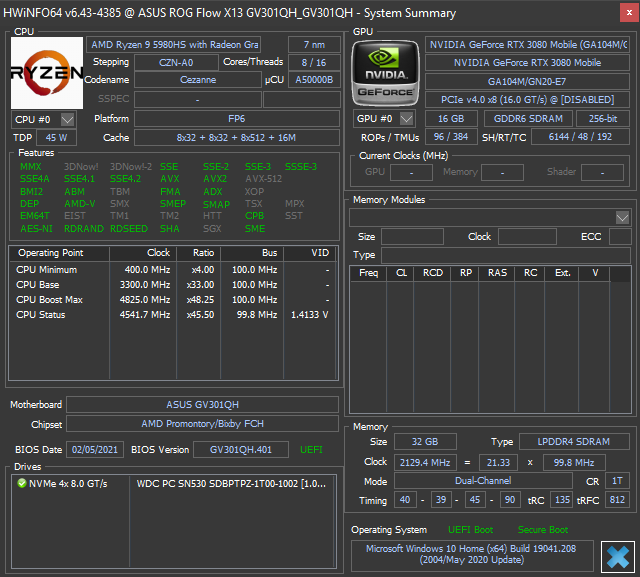Click the green Secure Boot label

tap(543, 530)
